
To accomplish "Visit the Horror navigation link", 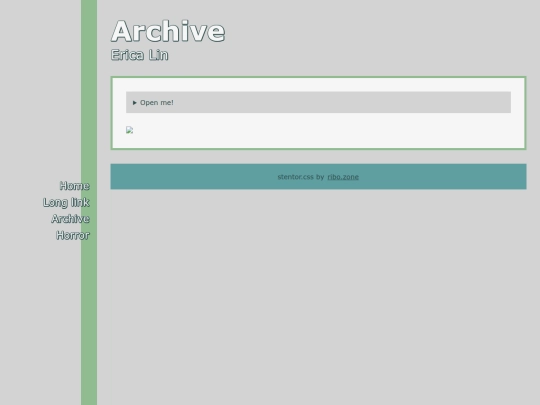I will [73, 235].
